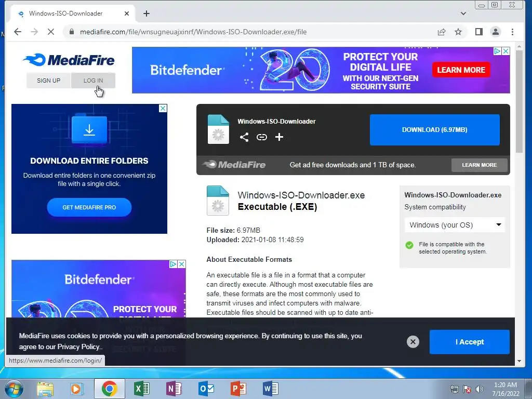Click Action Center flag tray icon
This screenshot has width=532, height=399.
467,389
